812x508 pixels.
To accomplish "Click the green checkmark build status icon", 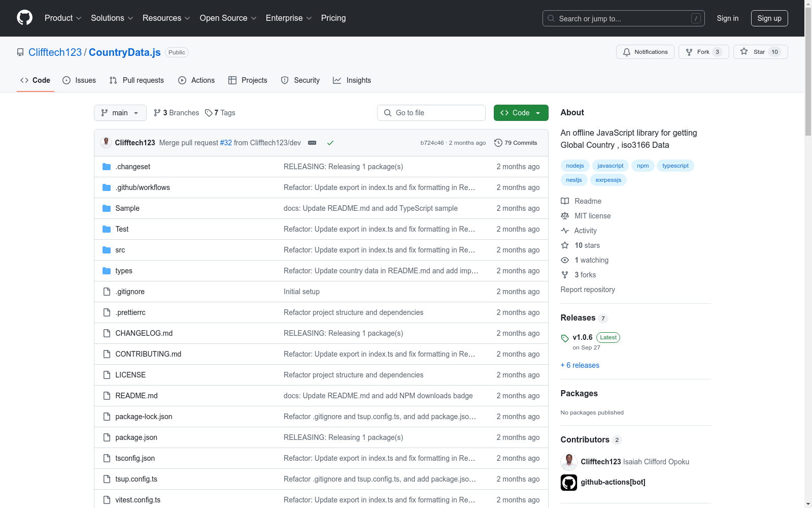I will coord(330,143).
